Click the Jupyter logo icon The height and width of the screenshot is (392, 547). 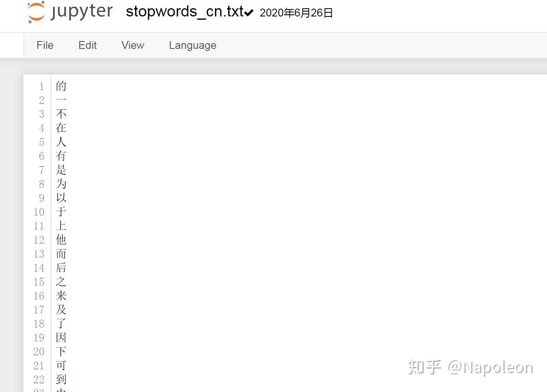36,12
